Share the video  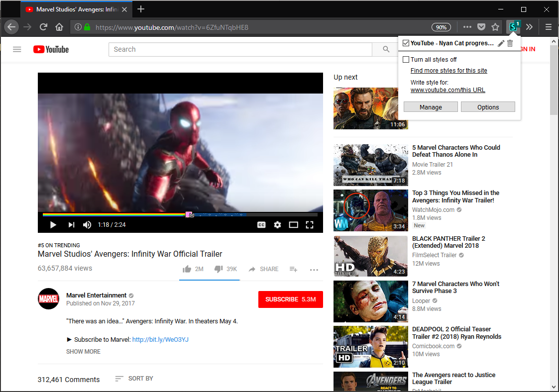click(263, 269)
